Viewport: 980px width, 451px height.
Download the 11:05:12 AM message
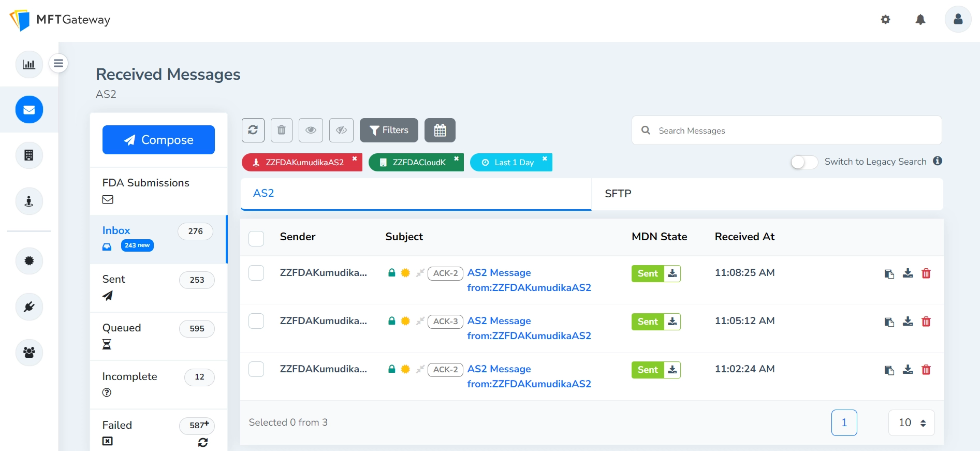pyautogui.click(x=908, y=322)
